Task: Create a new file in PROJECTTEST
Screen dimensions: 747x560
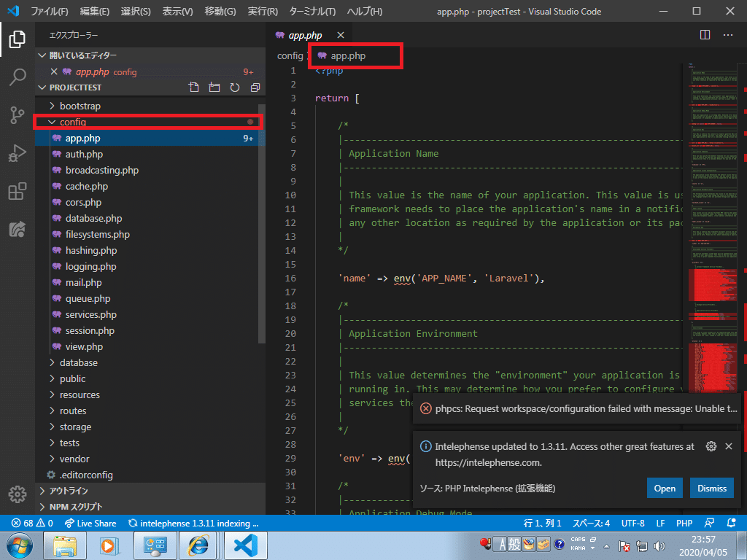Action: [x=194, y=87]
